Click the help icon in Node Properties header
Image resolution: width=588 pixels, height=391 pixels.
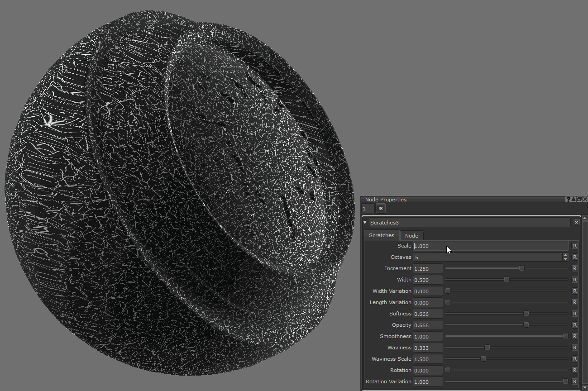tap(568, 199)
